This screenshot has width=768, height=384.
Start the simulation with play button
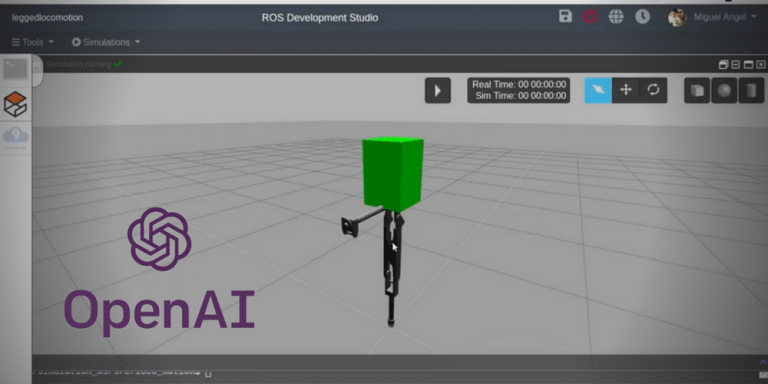click(x=438, y=91)
